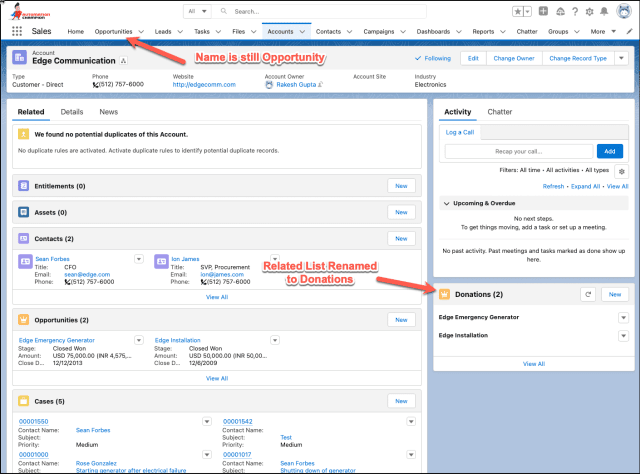The image size is (640, 474).
Task: Open the search scope All dropdown
Action: [197, 11]
